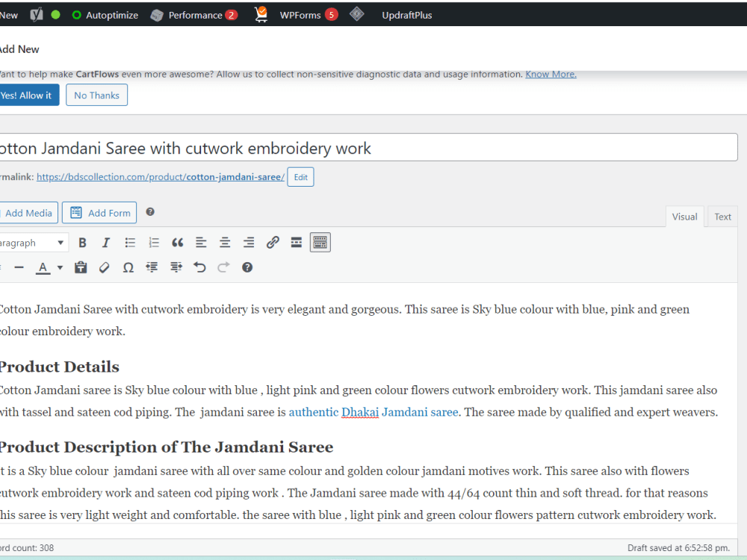The width and height of the screenshot is (747, 560).
Task: Click Product Description of The Jamdani Saree heading
Action: [167, 447]
